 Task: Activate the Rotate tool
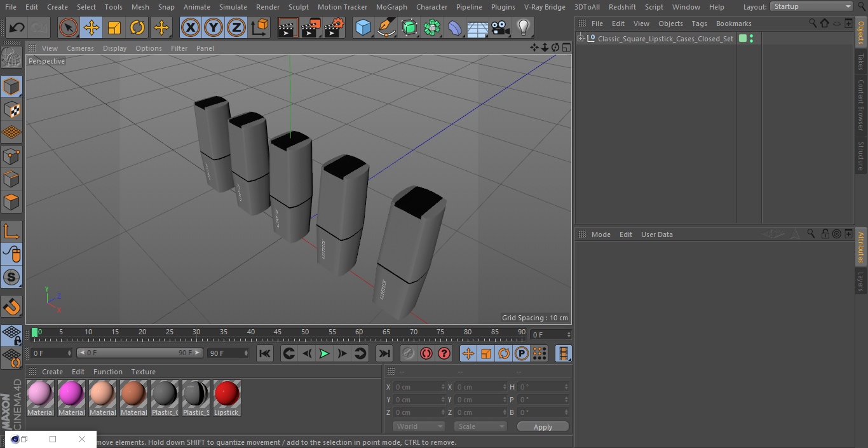[x=137, y=27]
